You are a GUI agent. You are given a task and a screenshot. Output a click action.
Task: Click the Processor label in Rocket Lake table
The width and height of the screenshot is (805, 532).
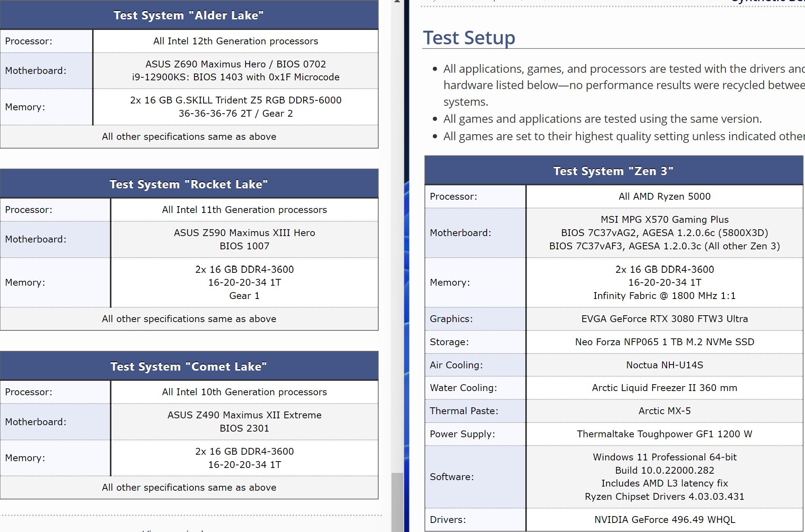coord(29,210)
